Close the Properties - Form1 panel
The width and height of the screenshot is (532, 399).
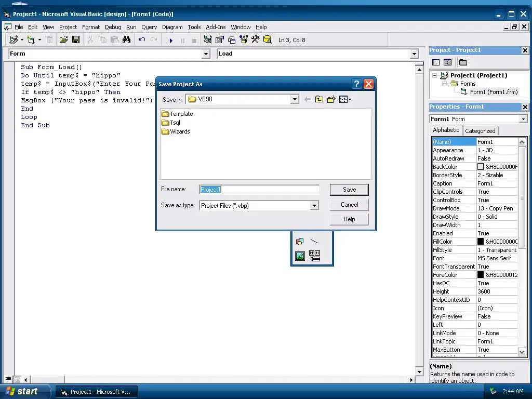tap(525, 107)
